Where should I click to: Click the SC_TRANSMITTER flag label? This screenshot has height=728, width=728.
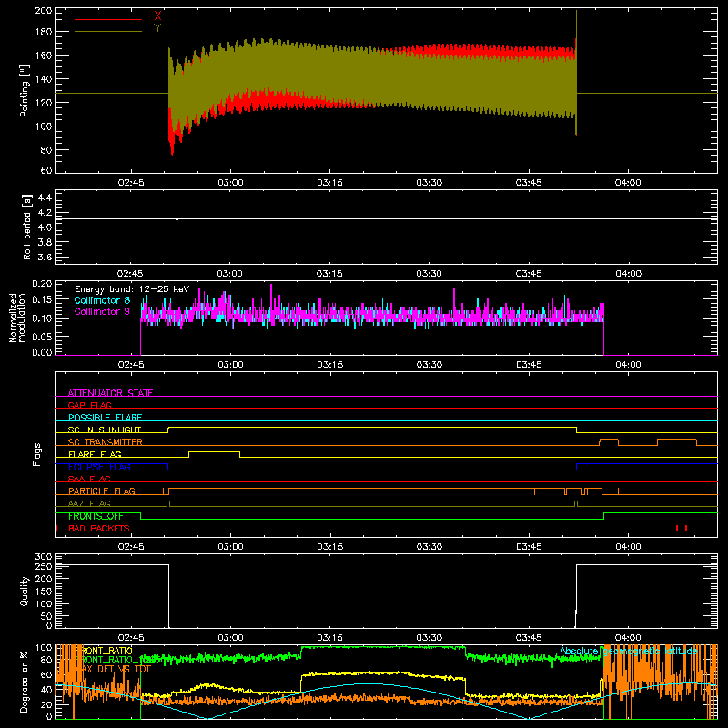106,441
